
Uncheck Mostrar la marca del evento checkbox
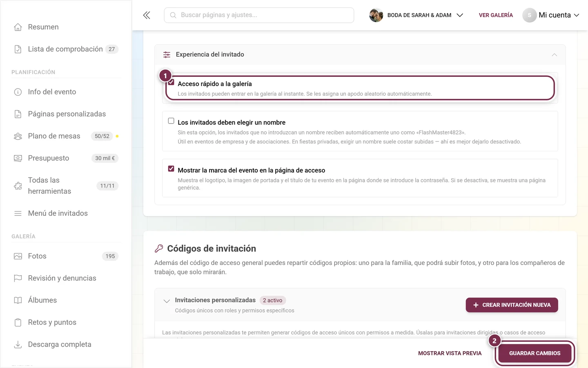pos(171,169)
